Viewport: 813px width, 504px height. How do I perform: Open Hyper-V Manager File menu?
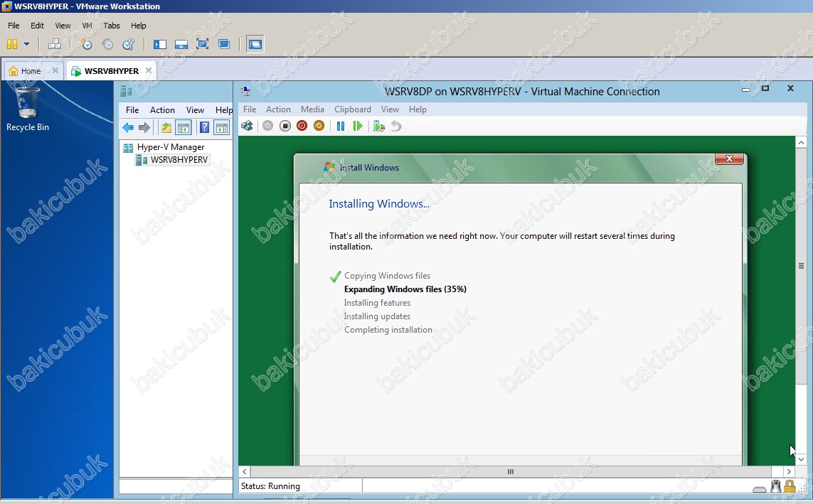coord(132,109)
